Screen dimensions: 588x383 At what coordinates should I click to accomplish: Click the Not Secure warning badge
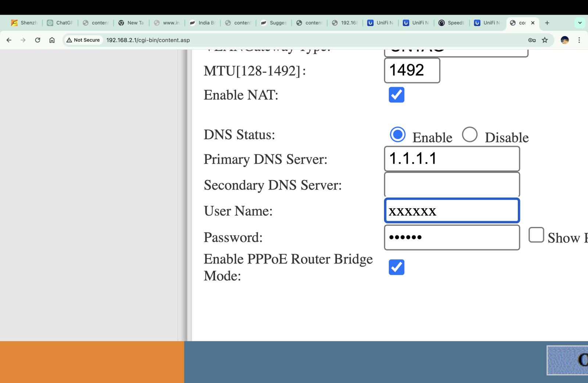(x=83, y=40)
